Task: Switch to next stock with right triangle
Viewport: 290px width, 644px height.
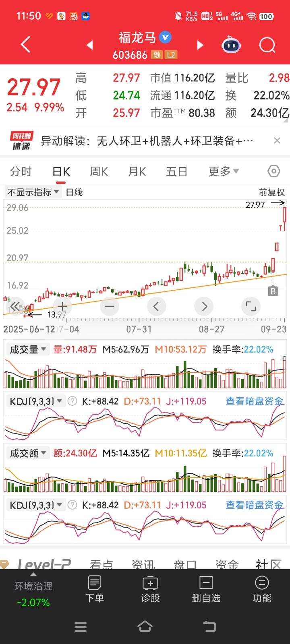Action: (x=200, y=45)
